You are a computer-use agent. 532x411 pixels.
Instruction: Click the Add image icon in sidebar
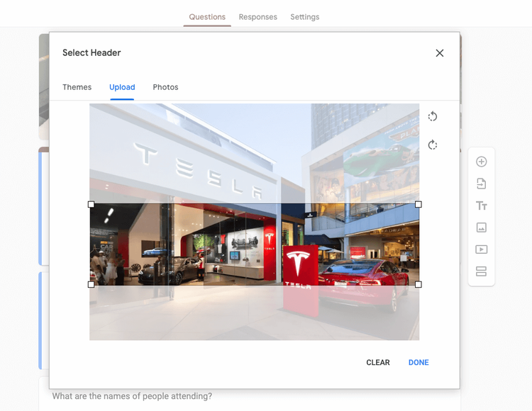[x=481, y=227]
